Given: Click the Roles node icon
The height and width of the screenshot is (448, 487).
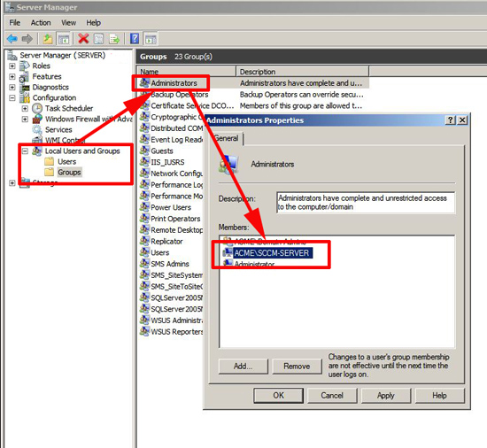Looking at the screenshot, I should click(x=25, y=66).
